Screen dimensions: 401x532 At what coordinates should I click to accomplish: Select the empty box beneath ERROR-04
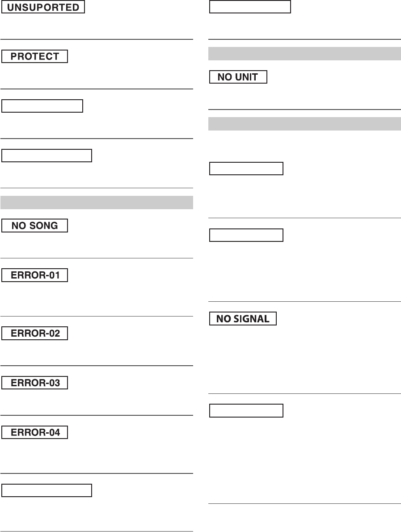47,490
